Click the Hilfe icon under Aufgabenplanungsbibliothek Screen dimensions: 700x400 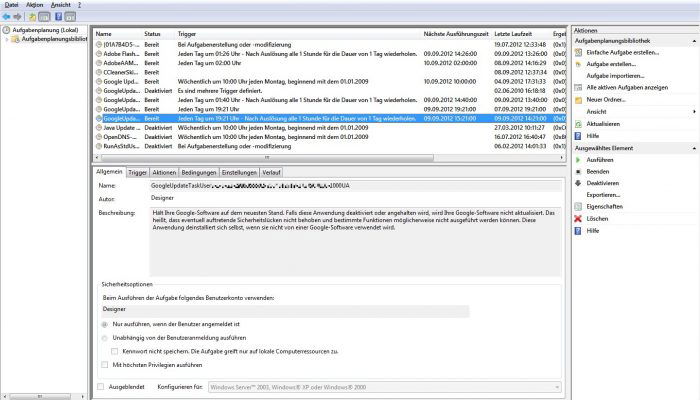click(x=578, y=136)
